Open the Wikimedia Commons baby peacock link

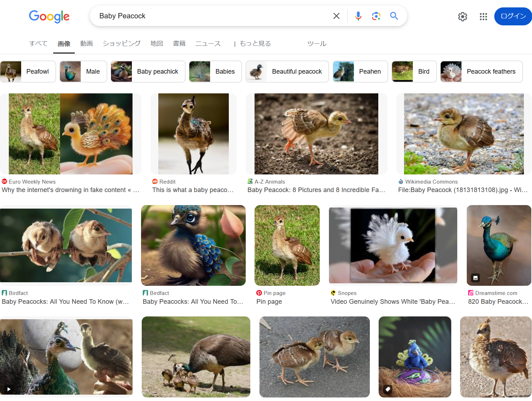pos(463,190)
